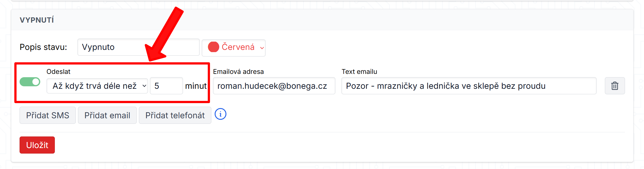This screenshot has width=644, height=169.
Task: Click the 'minut' unit label
Action: (196, 86)
